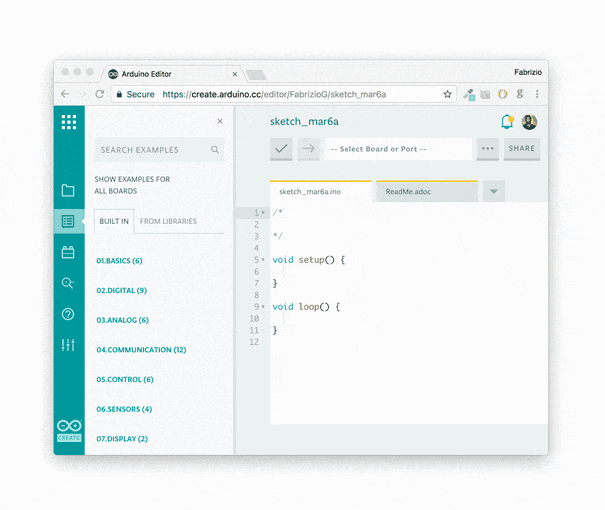Viewport: 605px width, 510px height.
Task: Open the Sketchbook folder icon in sidebar
Action: pyautogui.click(x=68, y=190)
